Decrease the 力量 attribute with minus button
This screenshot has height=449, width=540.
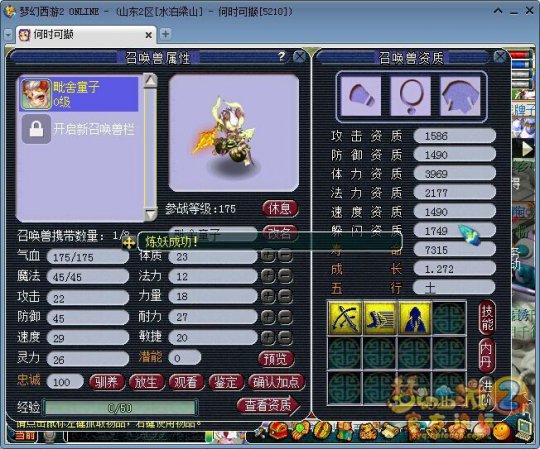pyautogui.click(x=285, y=296)
